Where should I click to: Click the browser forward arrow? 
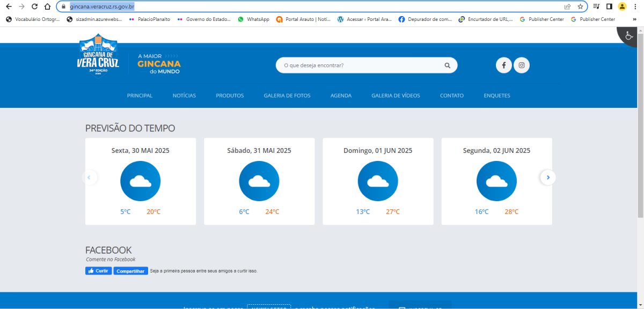point(21,6)
